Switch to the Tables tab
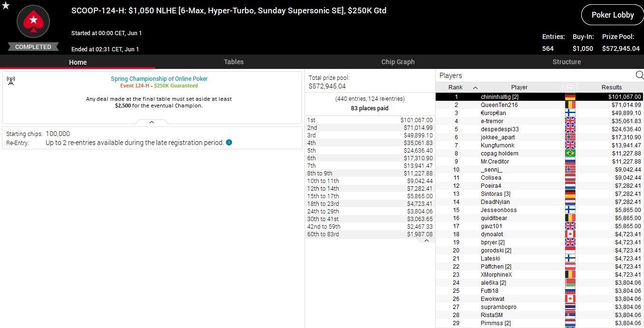 click(234, 62)
